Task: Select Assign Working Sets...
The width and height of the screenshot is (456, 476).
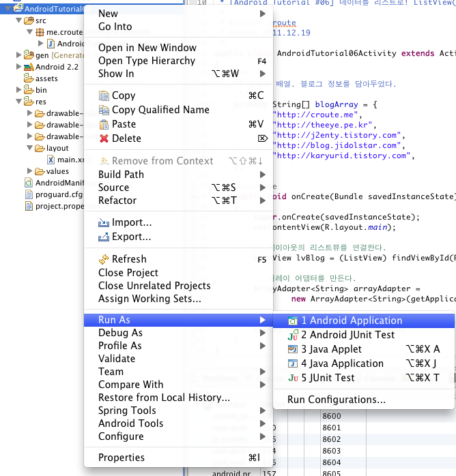Action: [179, 299]
